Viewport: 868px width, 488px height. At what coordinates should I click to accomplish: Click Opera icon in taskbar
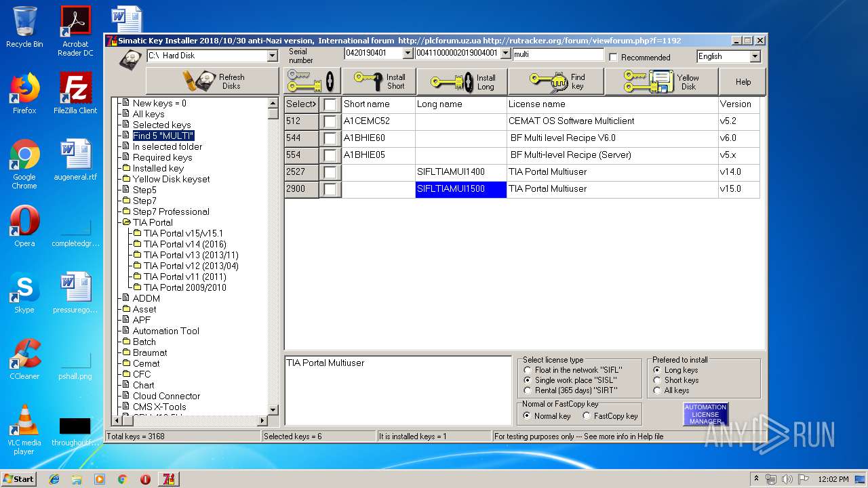tap(145, 479)
